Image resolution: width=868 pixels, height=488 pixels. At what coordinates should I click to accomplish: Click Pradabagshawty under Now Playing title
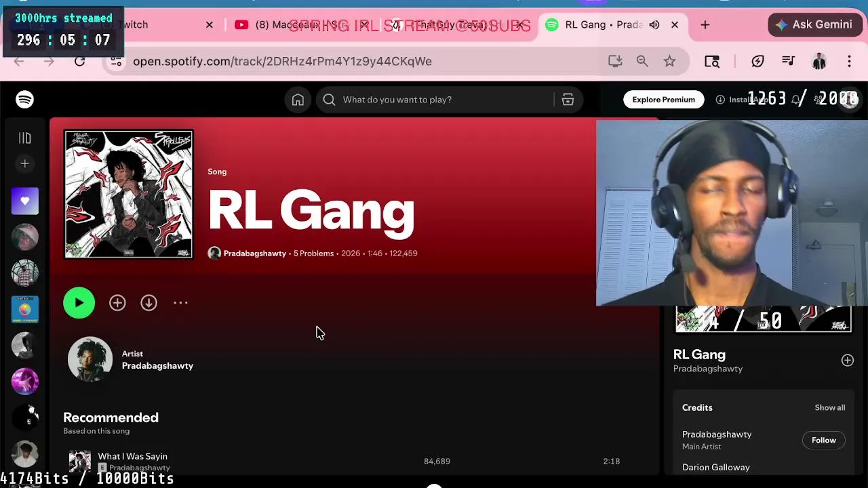coord(708,369)
